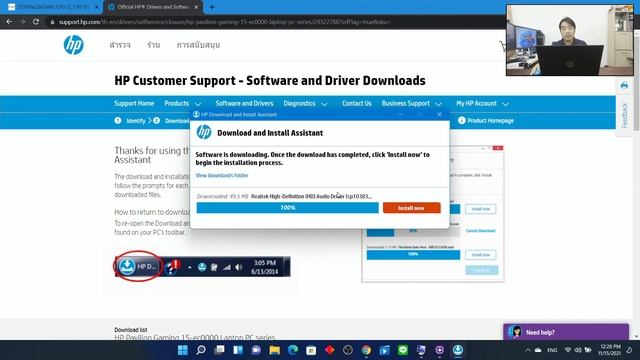Click the ENG language indicator
The height and width of the screenshot is (360, 640).
[x=552, y=350]
